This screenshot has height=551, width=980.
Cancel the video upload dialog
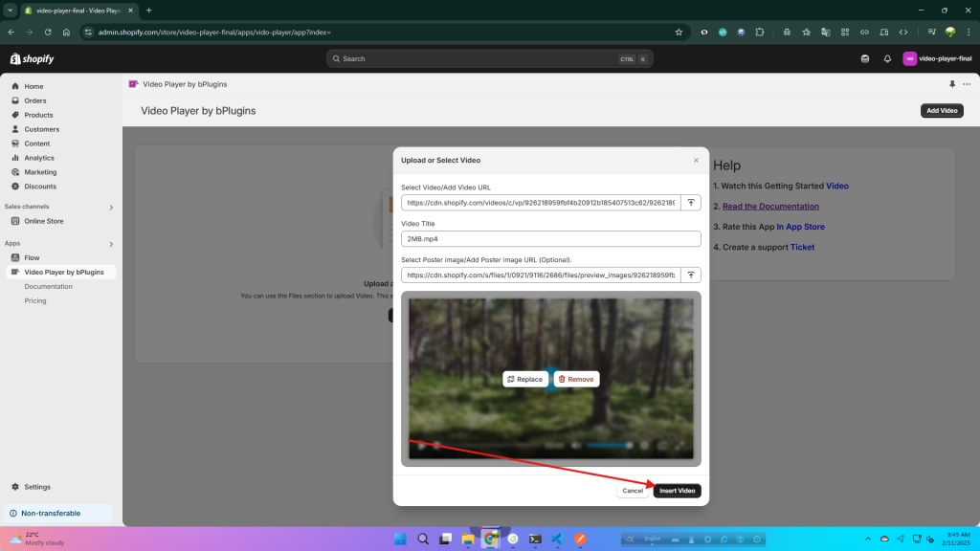point(633,491)
